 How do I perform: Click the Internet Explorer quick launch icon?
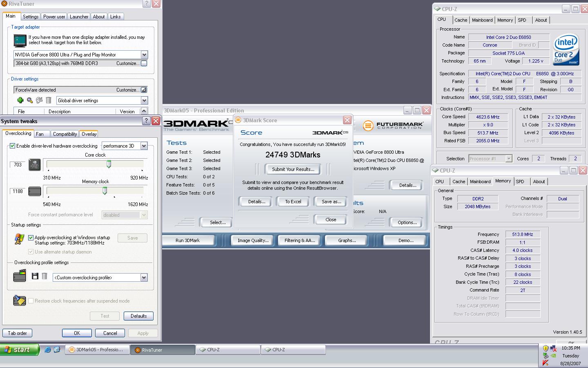click(x=48, y=350)
